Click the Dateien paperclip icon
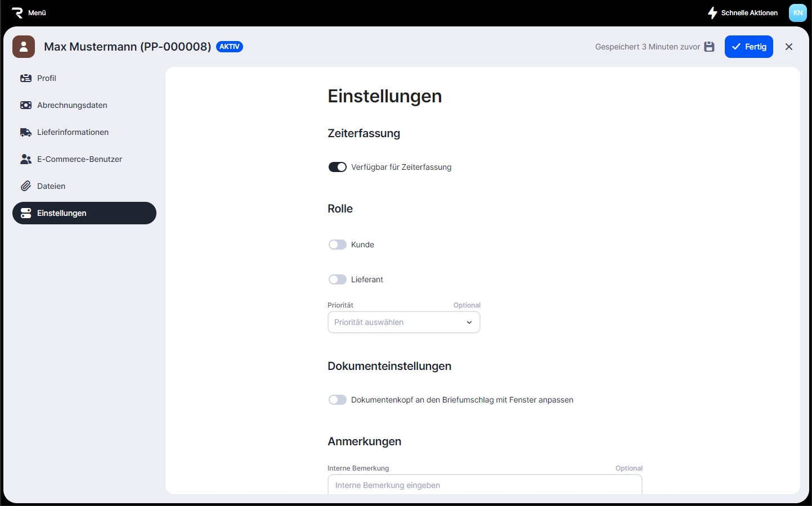812x506 pixels. (26, 186)
